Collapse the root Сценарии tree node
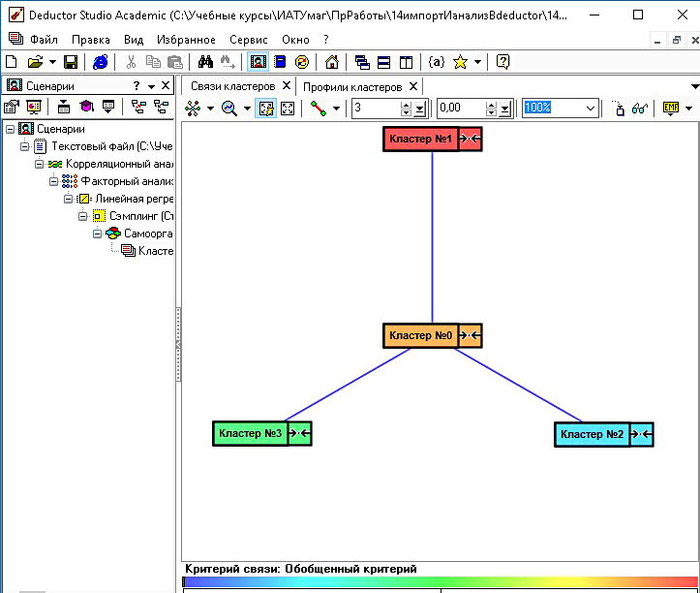This screenshot has height=593, width=700. click(x=10, y=129)
